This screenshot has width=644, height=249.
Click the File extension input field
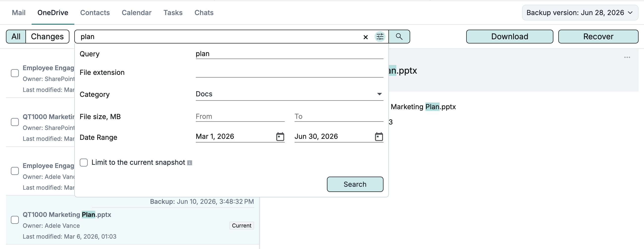click(x=289, y=72)
